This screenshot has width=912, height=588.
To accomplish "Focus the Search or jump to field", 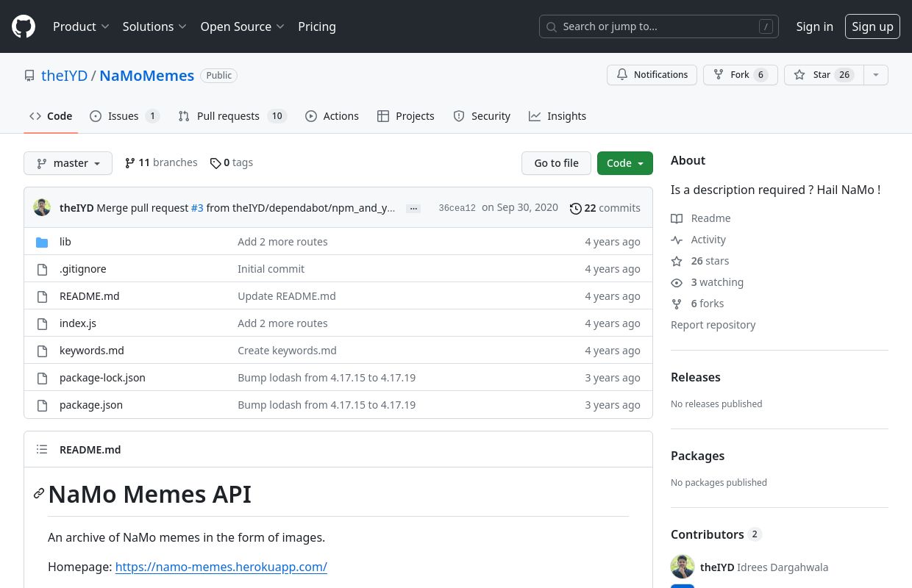I will click(659, 26).
